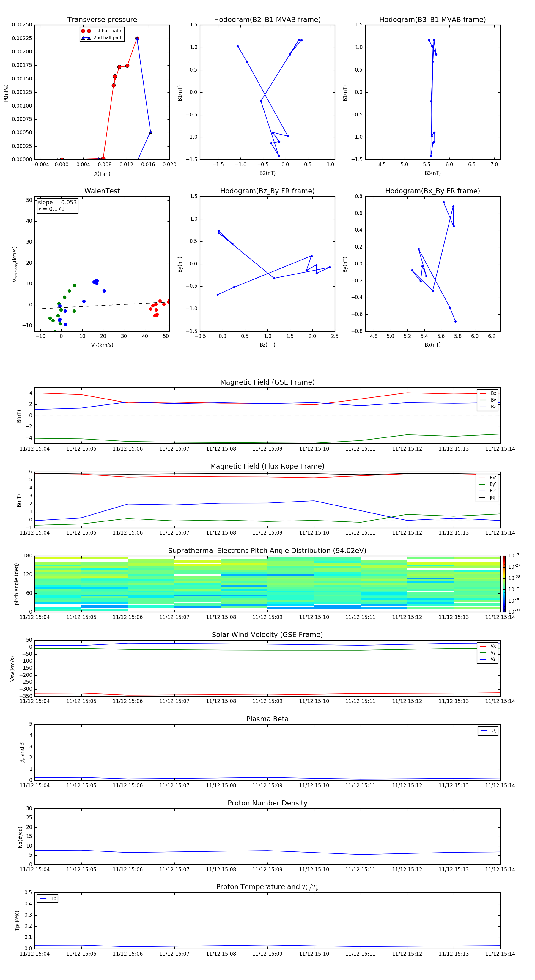
Task: Click the "Hodogram(B2_B1 MVAB frame)" title
Action: pyautogui.click(x=267, y=19)
